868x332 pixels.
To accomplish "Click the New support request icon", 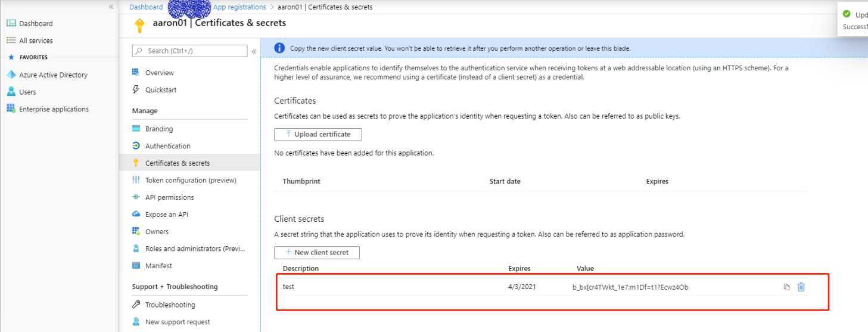I will coord(136,322).
